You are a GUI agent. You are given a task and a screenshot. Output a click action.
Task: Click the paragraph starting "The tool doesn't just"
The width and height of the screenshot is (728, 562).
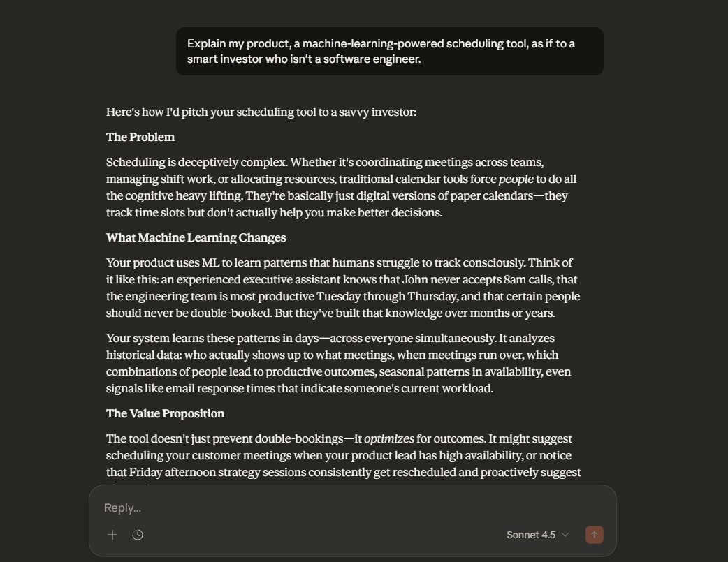(x=342, y=455)
